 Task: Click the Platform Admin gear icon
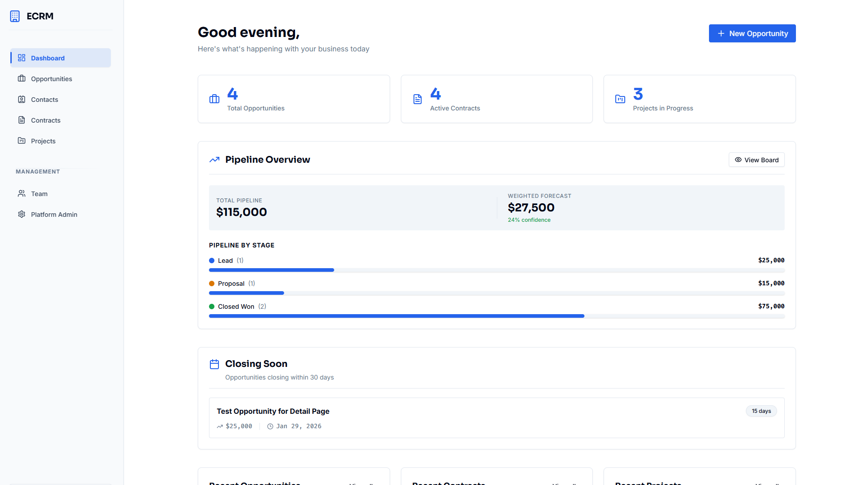click(x=22, y=215)
